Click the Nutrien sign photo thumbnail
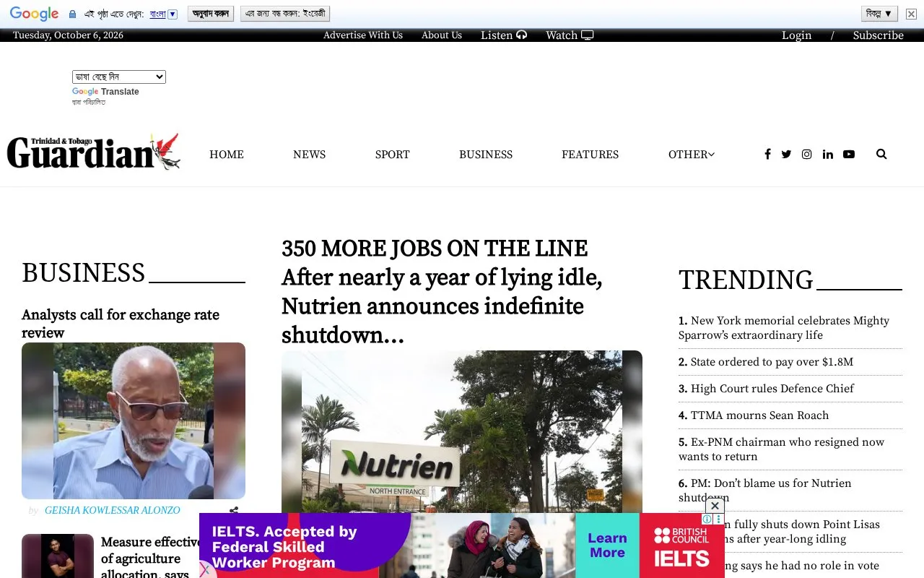The width and height of the screenshot is (924, 578). point(462,431)
